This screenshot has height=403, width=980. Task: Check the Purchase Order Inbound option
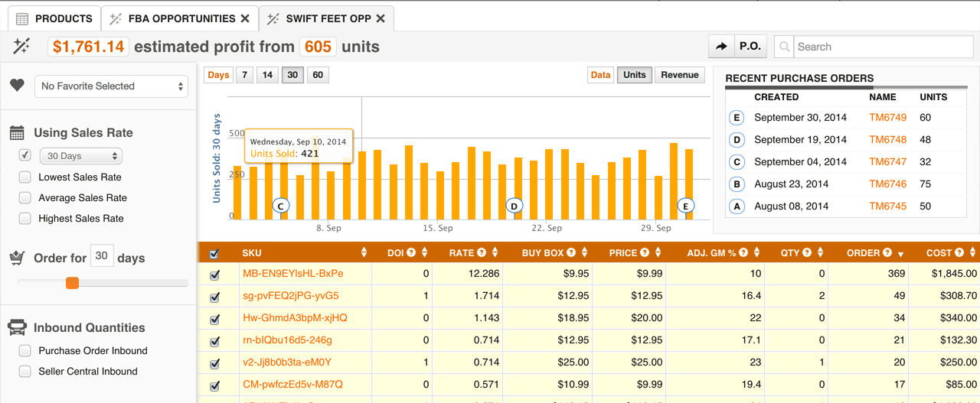(x=24, y=351)
